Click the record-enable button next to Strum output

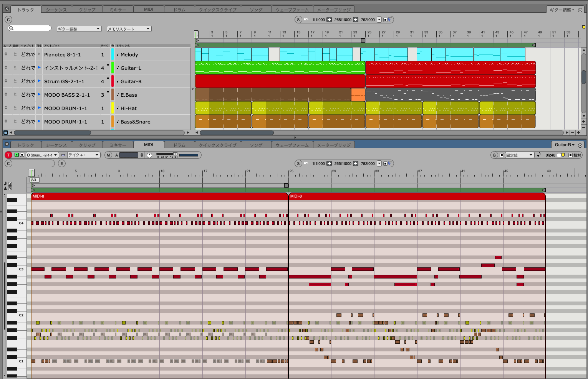click(x=22, y=155)
